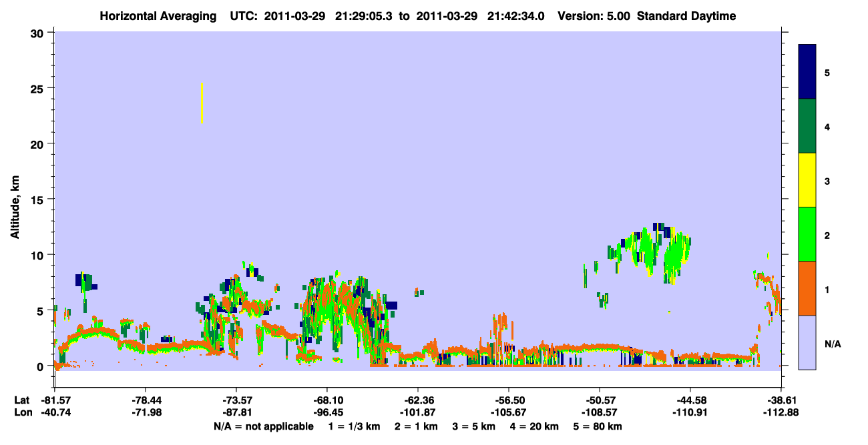Image resolution: width=868 pixels, height=445 pixels.
Task: Click the yellow vertical streak near 25 km
Action: [202, 103]
